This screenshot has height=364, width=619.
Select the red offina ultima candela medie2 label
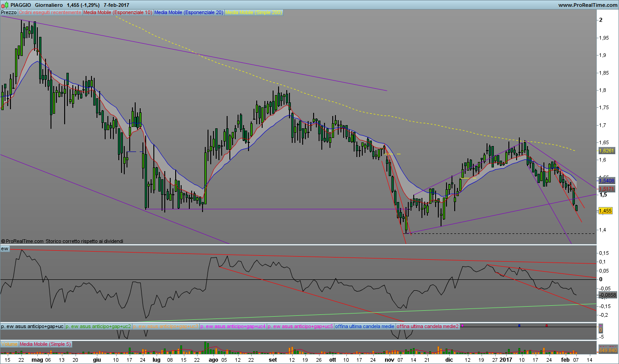coord(428,327)
